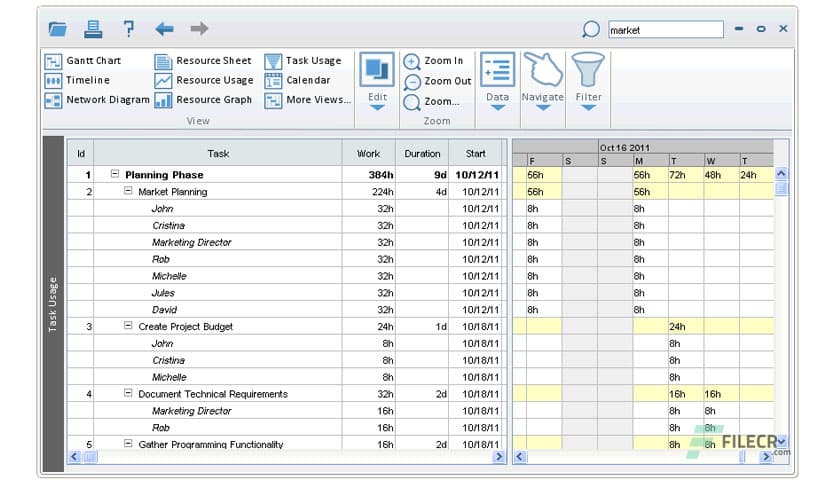Image resolution: width=836 pixels, height=484 pixels.
Task: Open the Resource Graph view
Action: click(x=203, y=100)
